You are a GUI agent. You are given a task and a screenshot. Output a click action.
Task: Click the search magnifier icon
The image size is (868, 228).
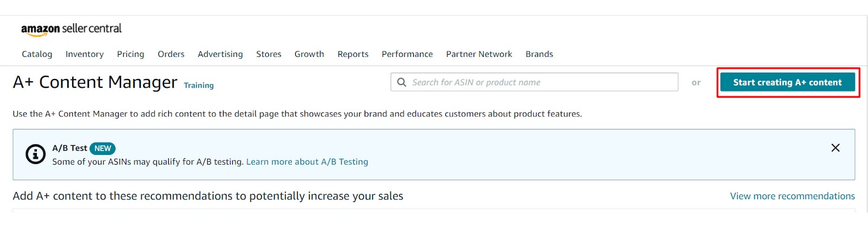pos(401,82)
